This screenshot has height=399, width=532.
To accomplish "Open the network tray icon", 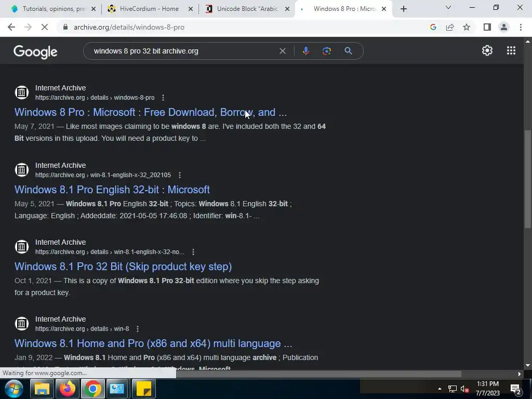I will pos(453,389).
